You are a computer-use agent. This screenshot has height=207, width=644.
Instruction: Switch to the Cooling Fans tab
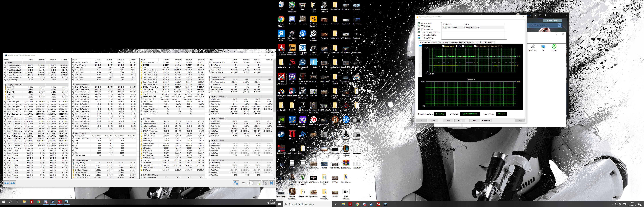(436, 42)
